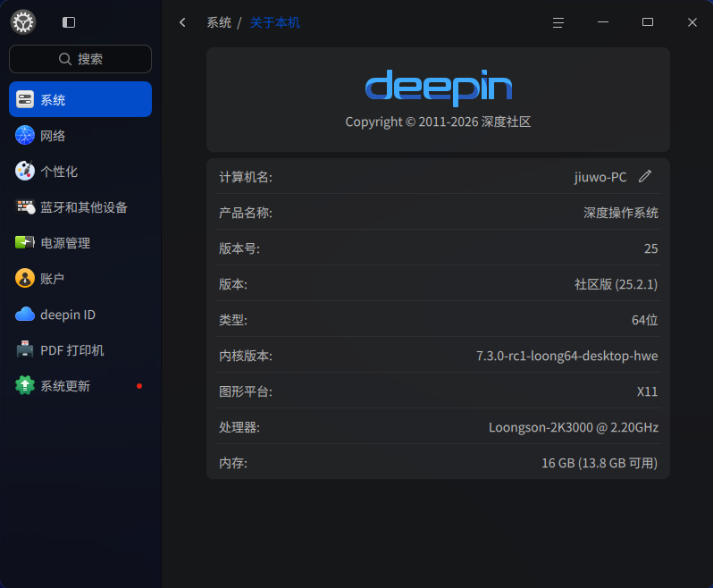Click the 产品名称 label
Screen dimensions: 713x588
[x=246, y=213]
